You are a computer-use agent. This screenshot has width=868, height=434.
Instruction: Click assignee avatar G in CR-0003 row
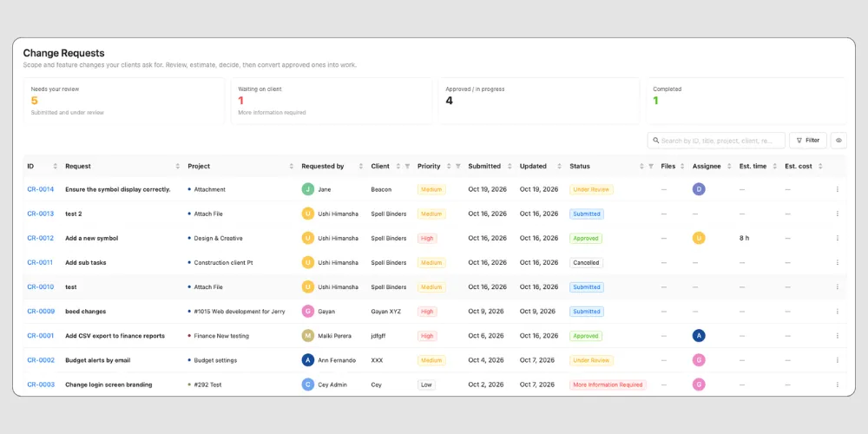[699, 385]
